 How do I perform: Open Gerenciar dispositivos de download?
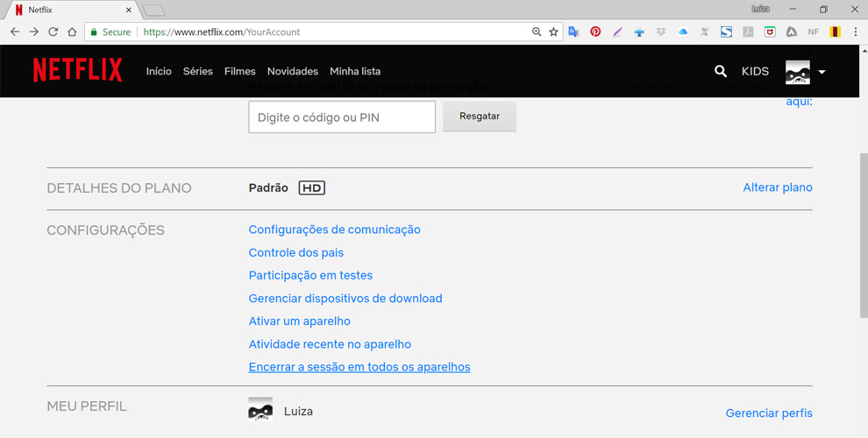coord(345,299)
